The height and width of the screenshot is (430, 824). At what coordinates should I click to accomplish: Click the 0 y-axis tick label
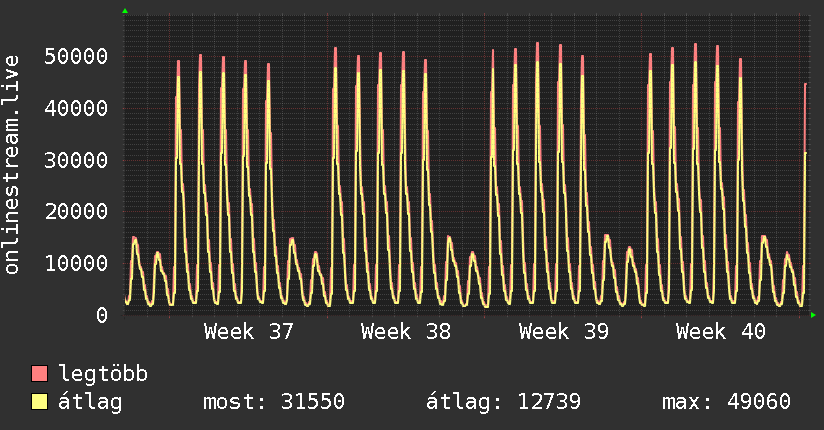[x=102, y=315]
